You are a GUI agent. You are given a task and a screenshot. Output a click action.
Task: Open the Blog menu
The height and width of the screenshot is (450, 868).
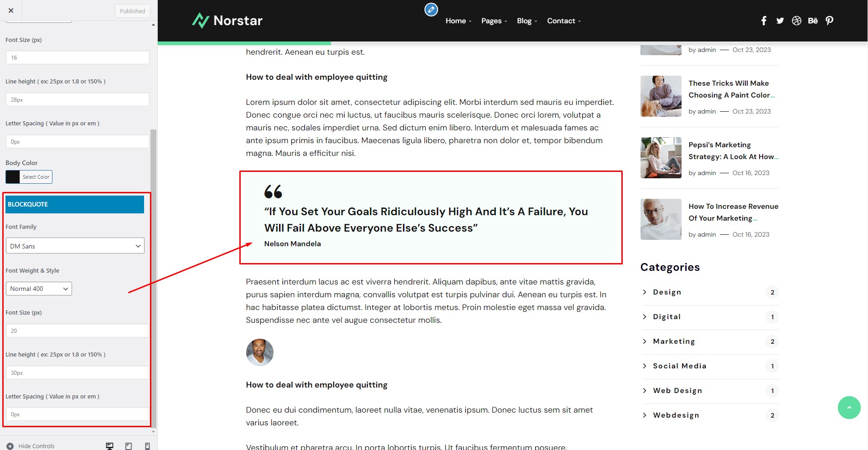(527, 21)
